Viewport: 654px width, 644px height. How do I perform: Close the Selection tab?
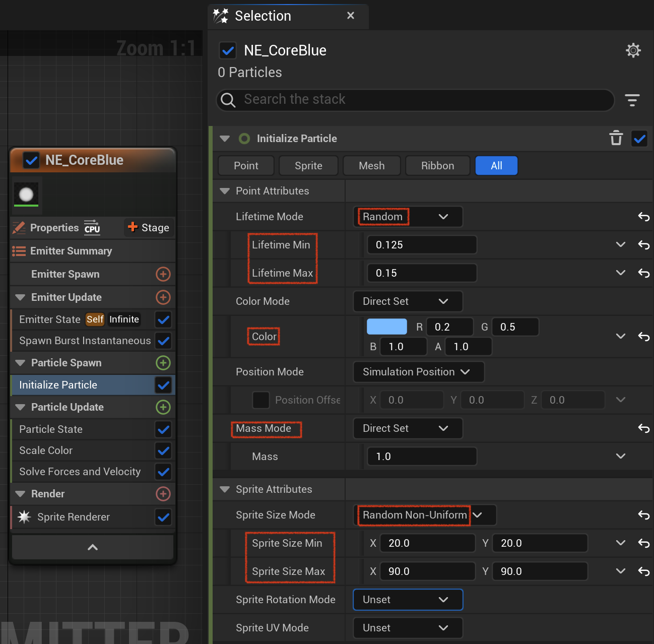[x=351, y=16]
